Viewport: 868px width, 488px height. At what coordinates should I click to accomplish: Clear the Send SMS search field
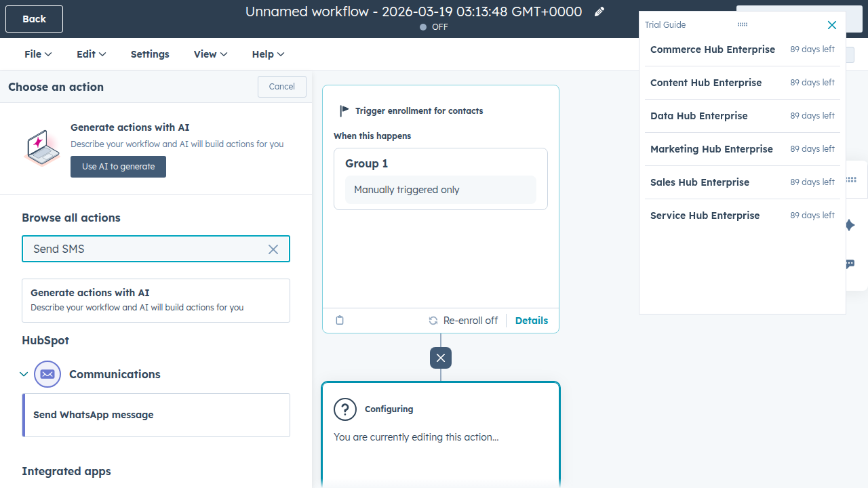pos(273,249)
